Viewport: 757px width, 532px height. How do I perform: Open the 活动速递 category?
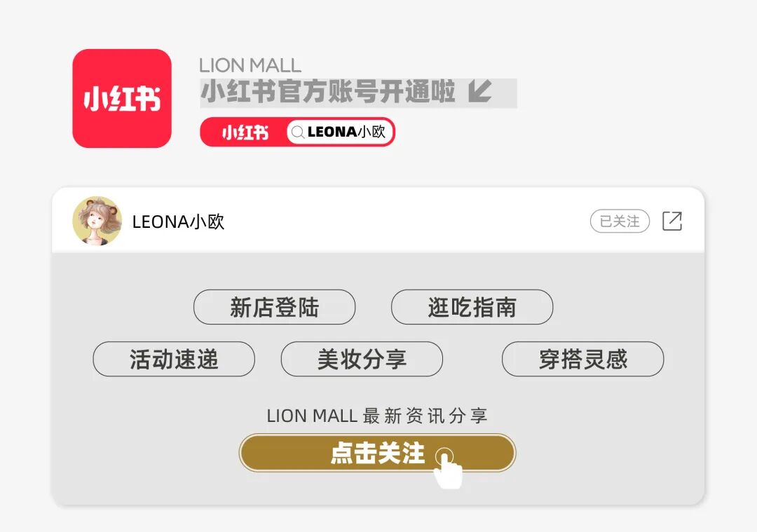point(174,359)
